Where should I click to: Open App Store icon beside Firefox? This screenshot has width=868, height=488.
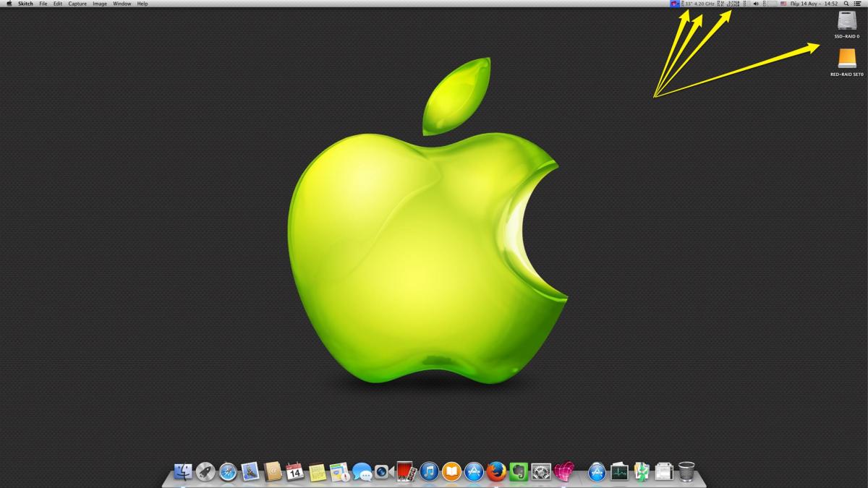pos(474,472)
